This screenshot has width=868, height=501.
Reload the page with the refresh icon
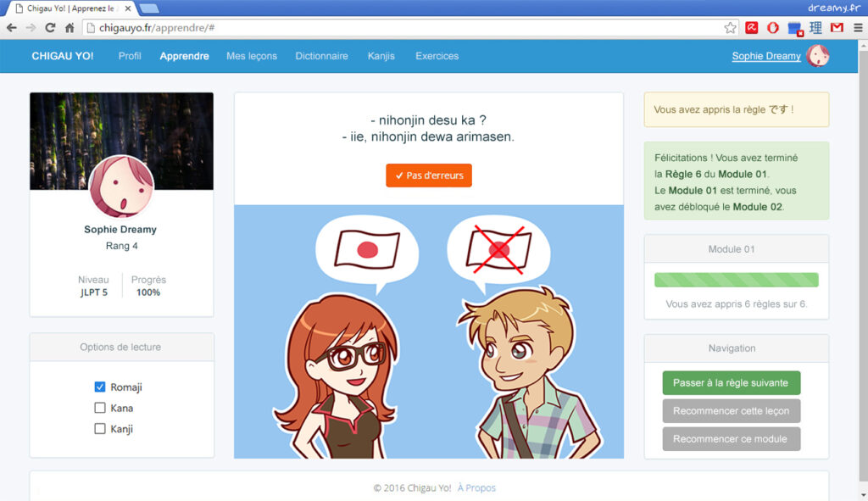[x=50, y=28]
